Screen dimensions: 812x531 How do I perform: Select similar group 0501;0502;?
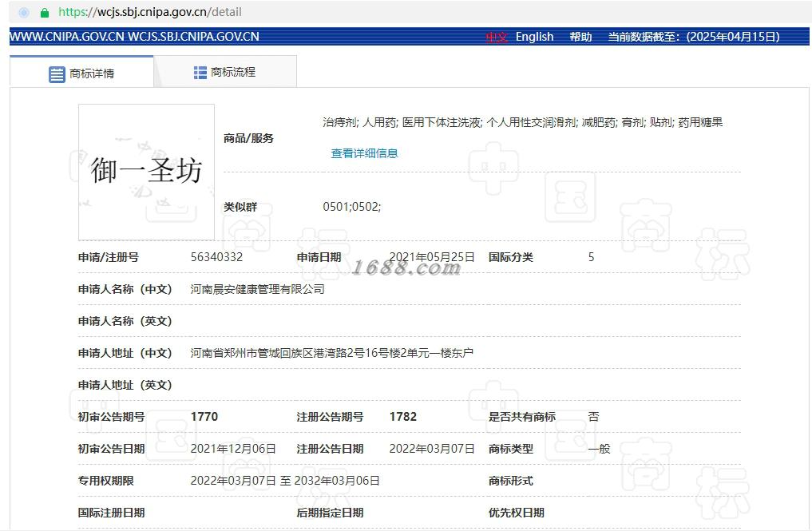pyautogui.click(x=351, y=207)
